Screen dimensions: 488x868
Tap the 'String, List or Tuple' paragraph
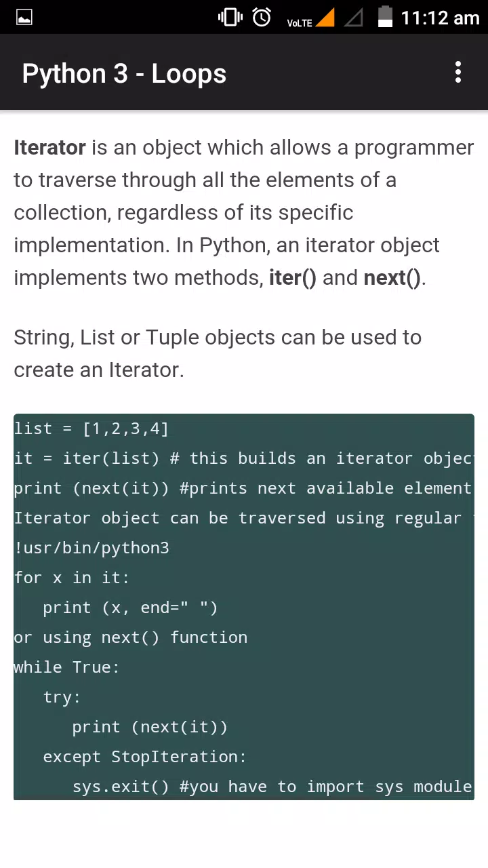point(218,353)
